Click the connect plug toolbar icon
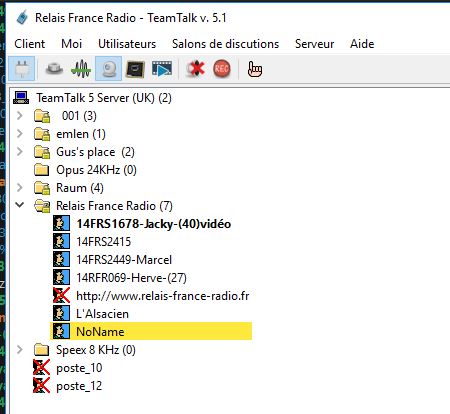Image resolution: width=450 pixels, height=414 pixels. tap(22, 69)
